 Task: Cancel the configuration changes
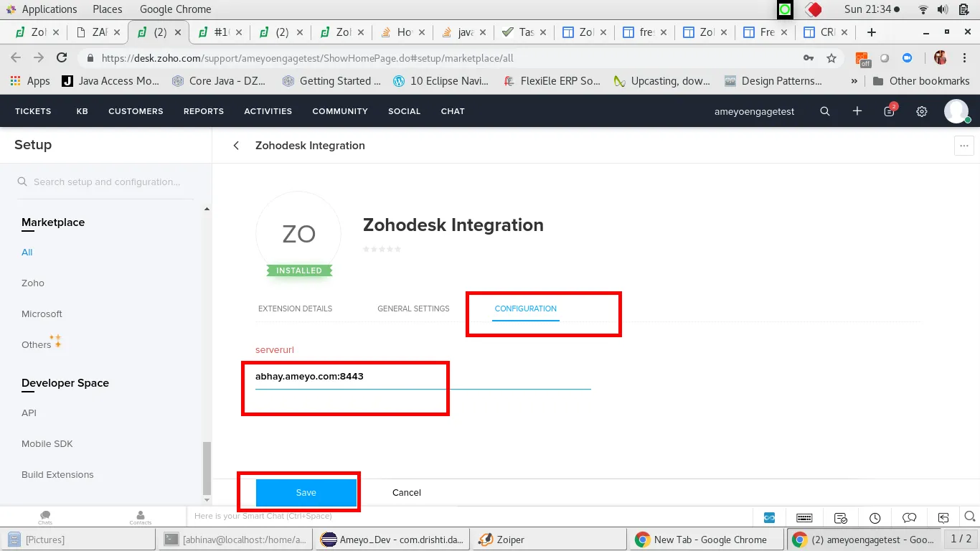pyautogui.click(x=407, y=493)
